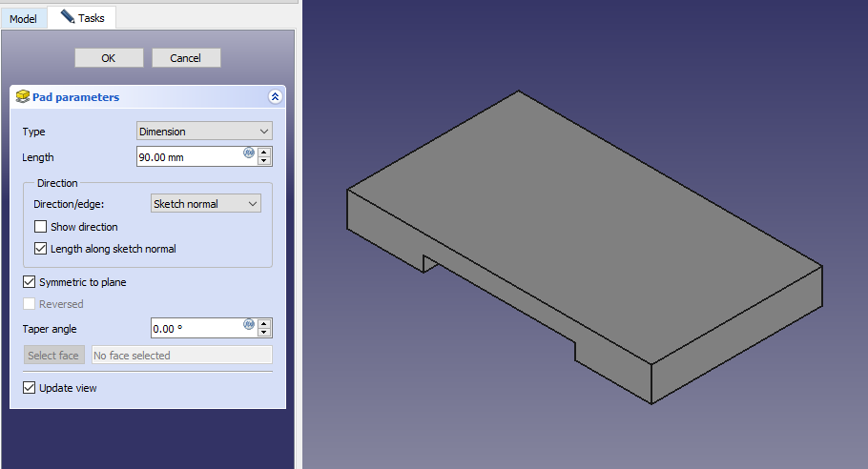Click the expression icon in Taper angle field
This screenshot has width=868, height=469.
click(249, 324)
